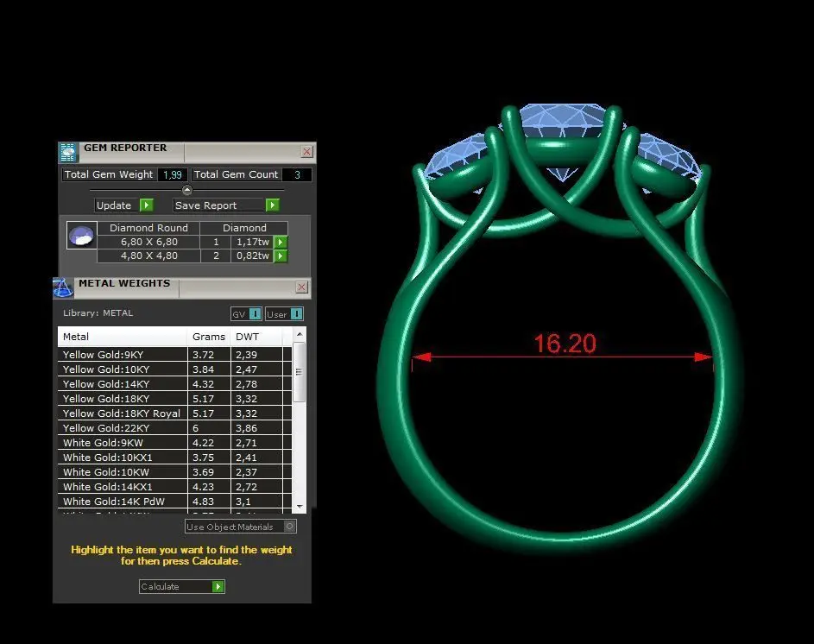This screenshot has width=814, height=644.
Task: Close the Gem Reporter panel
Action: (x=306, y=152)
